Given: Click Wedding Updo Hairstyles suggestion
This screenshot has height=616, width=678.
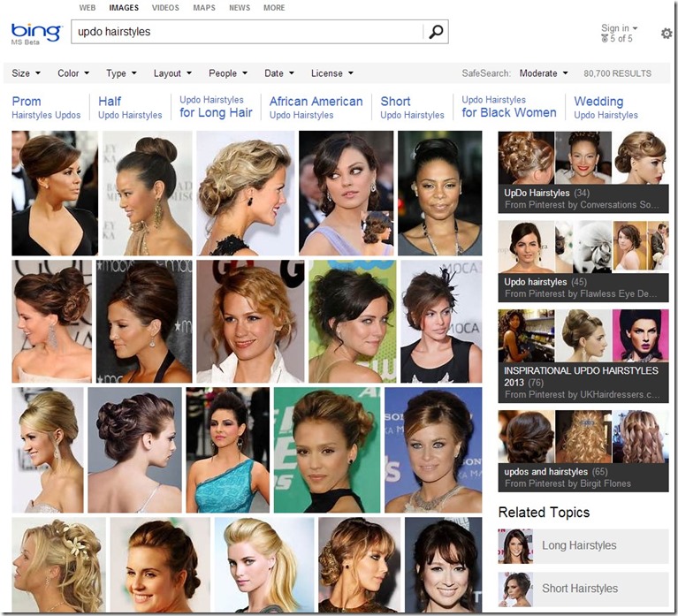Looking at the screenshot, I should click(x=606, y=107).
